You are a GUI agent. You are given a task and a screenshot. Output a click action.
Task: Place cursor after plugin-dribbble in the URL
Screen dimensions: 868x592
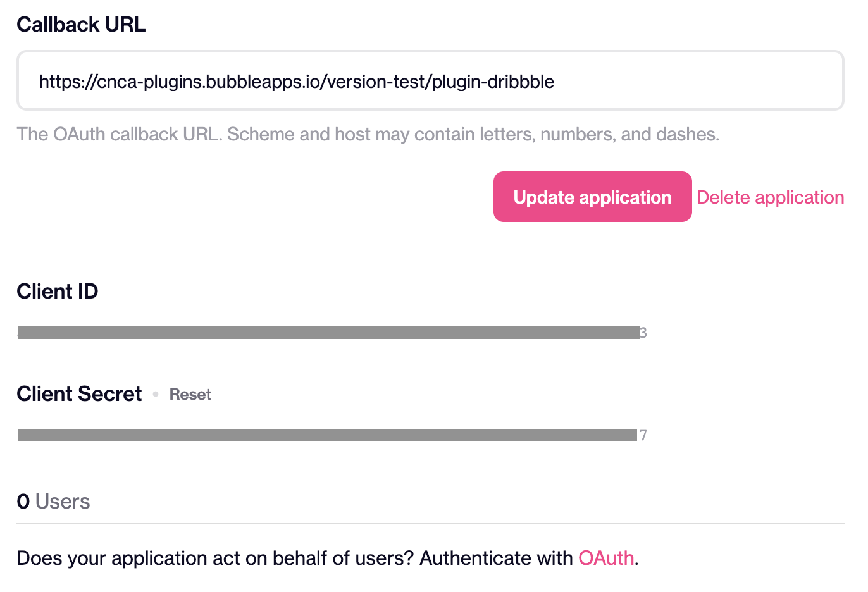[555, 82]
